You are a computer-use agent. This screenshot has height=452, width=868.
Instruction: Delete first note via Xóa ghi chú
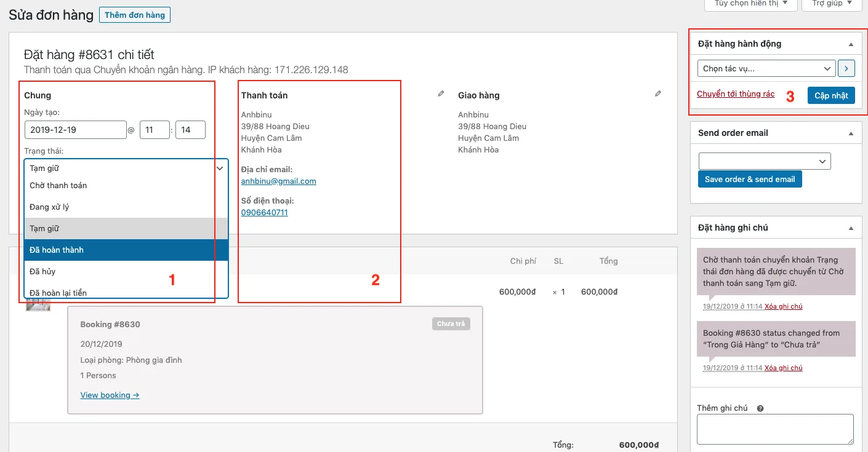(x=783, y=306)
